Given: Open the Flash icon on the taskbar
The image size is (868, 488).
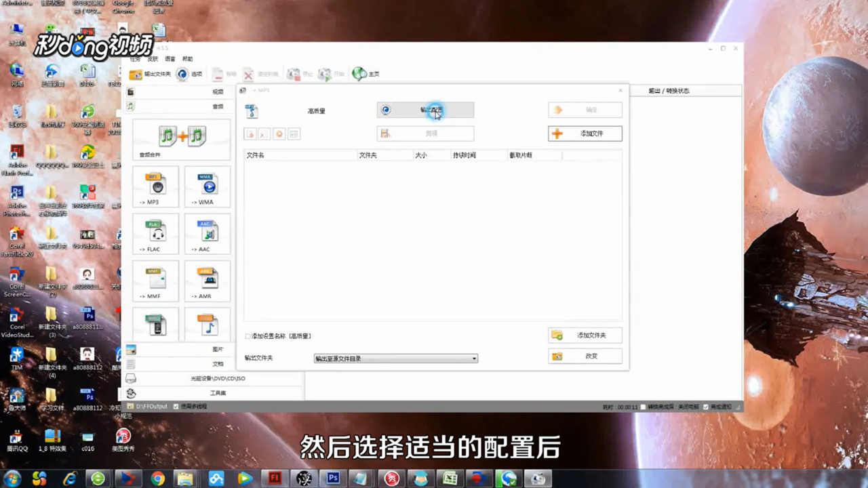Looking at the screenshot, I should point(275,479).
